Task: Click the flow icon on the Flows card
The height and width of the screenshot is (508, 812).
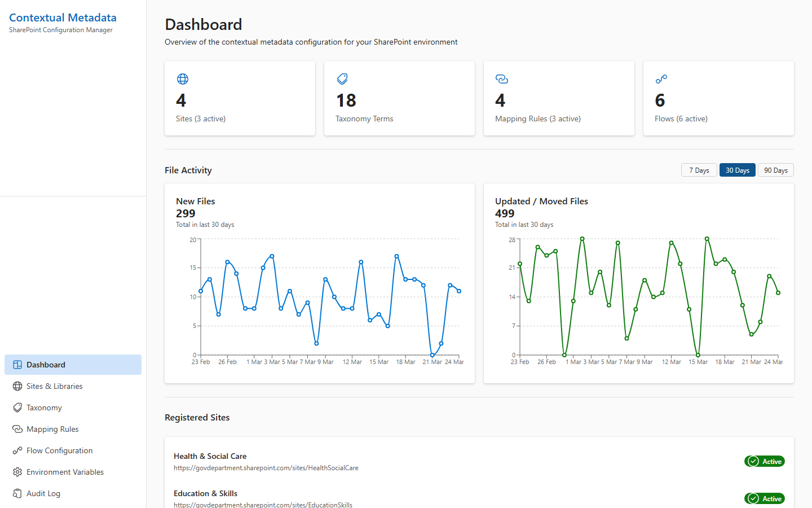Action: click(x=661, y=79)
